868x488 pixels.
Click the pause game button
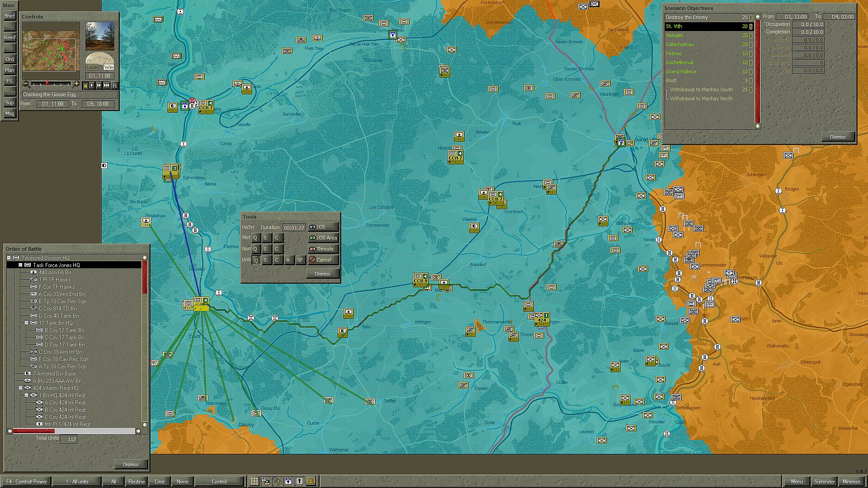click(85, 85)
